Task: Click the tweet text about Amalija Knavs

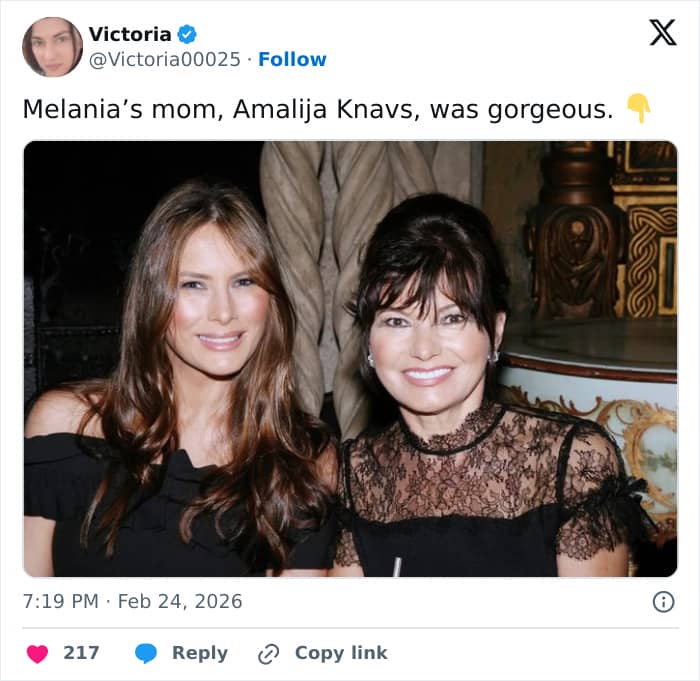Action: [317, 108]
